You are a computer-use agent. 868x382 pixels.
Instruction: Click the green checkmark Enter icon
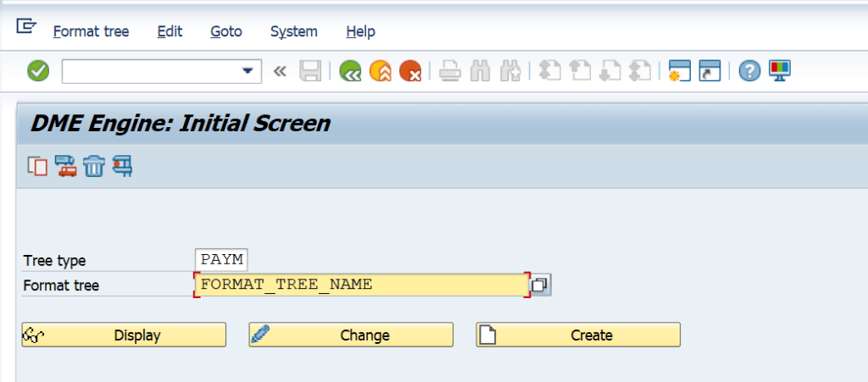pyautogui.click(x=38, y=71)
